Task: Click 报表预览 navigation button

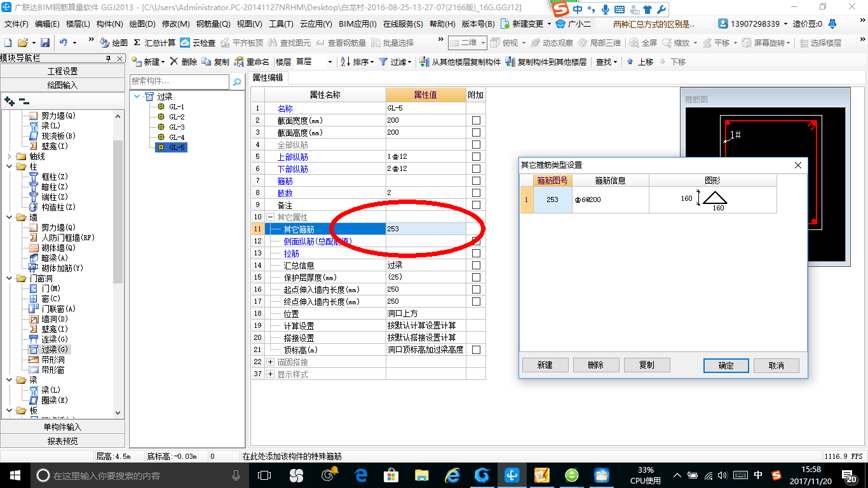Action: click(x=63, y=441)
